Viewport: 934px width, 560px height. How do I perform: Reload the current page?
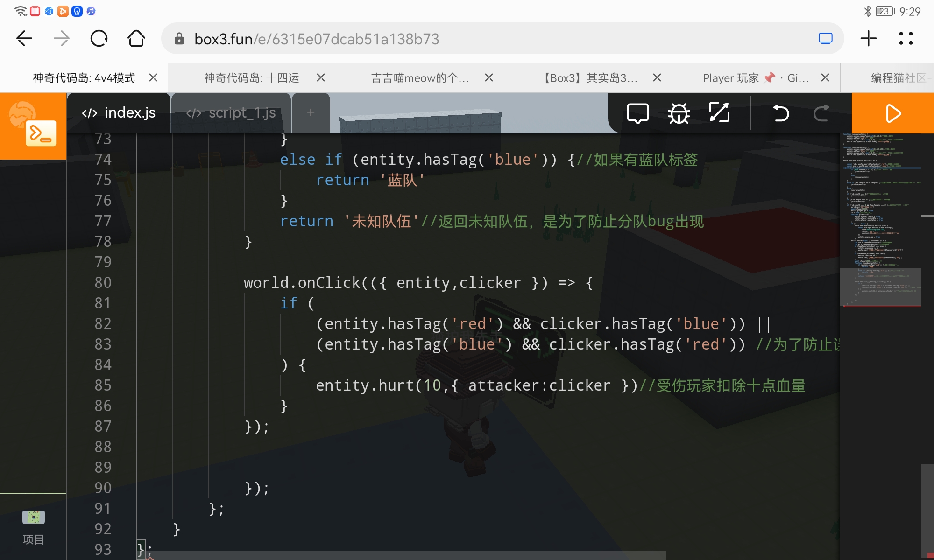click(99, 39)
